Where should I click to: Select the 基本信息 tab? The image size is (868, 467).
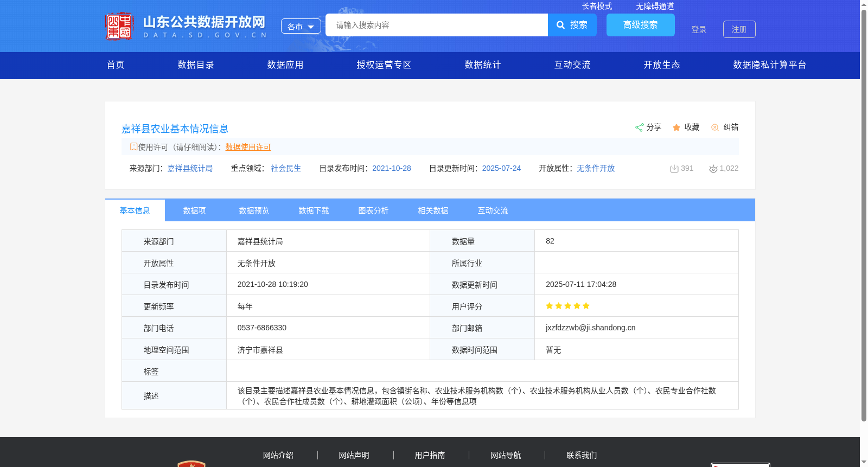pos(135,210)
